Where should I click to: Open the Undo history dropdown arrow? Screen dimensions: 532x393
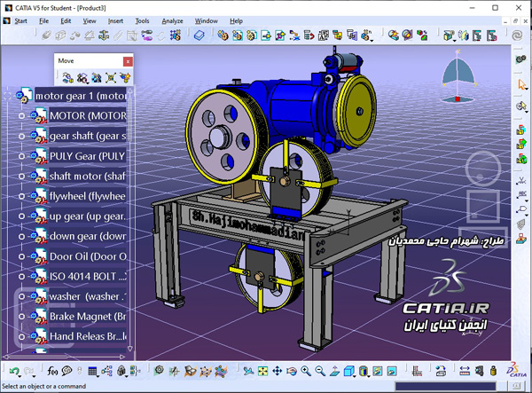(x=20, y=376)
